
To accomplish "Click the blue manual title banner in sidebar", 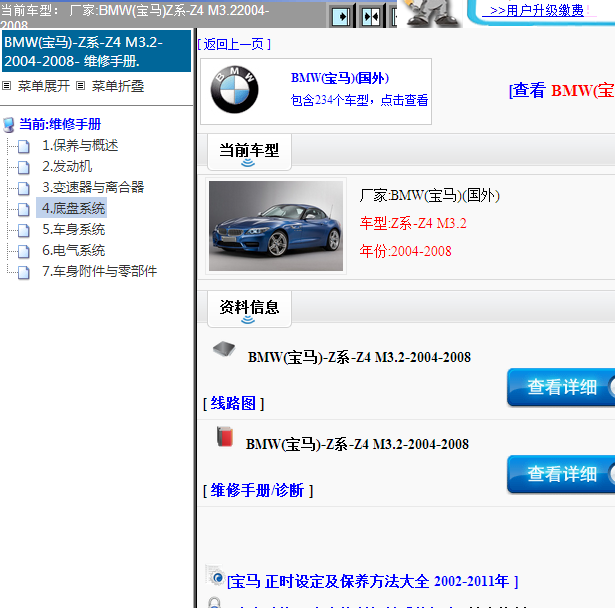I will (96, 51).
